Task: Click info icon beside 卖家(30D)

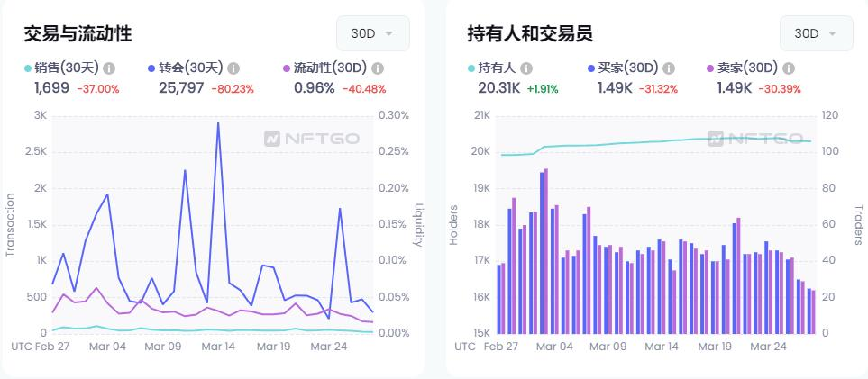Action: click(789, 68)
